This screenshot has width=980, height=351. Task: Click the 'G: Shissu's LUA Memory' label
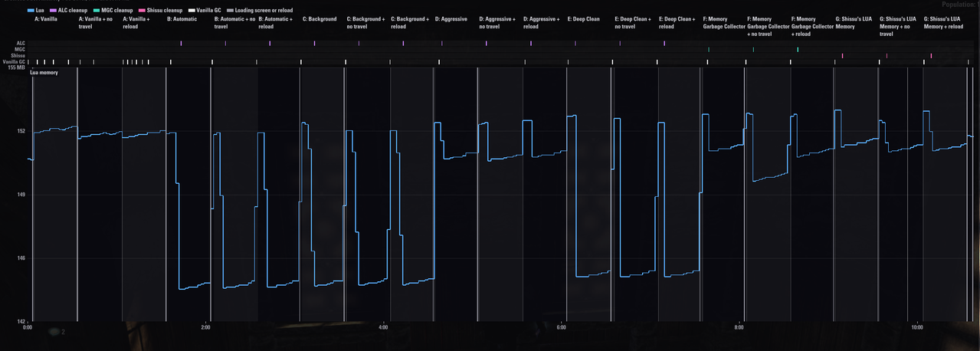(854, 23)
